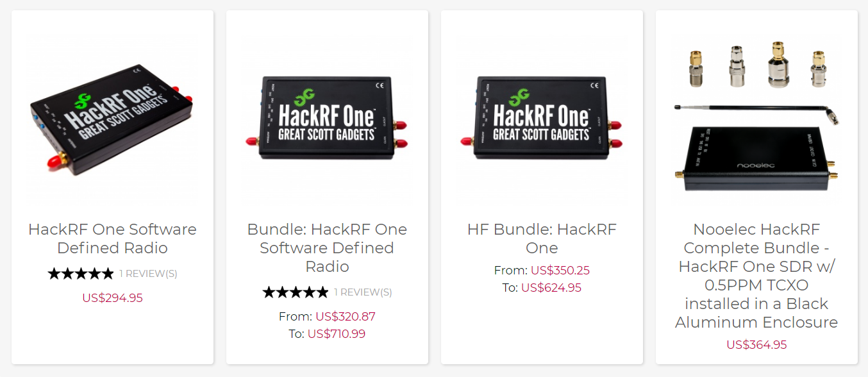Open 1 REVIEW(S) link for the Bundle product
The image size is (868, 377).
pos(363,292)
